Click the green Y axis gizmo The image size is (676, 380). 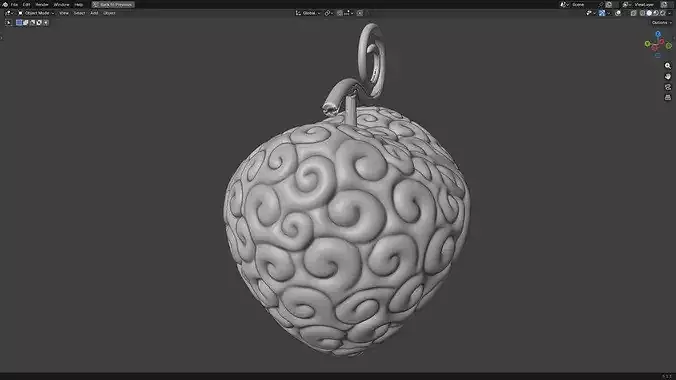point(648,44)
